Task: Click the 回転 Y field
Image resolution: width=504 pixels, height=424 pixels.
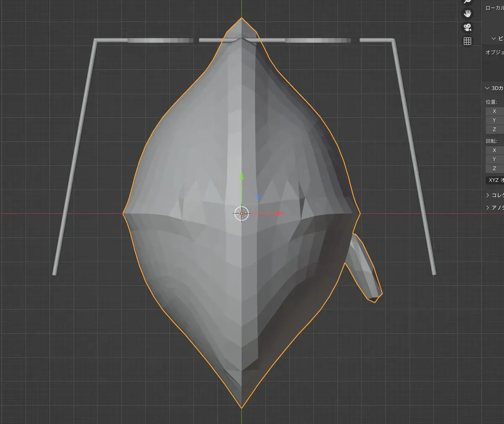Action: pos(495,159)
